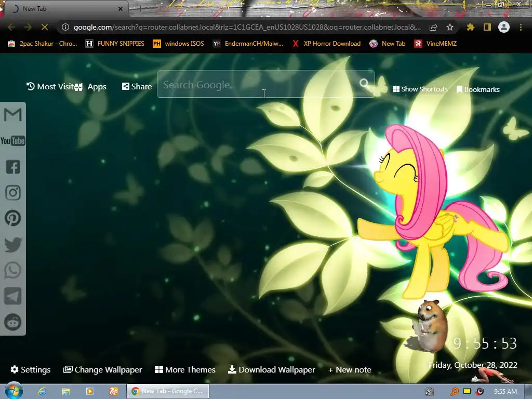Click the Show desktop button
Screen dimensions: 532x399
click(528, 391)
